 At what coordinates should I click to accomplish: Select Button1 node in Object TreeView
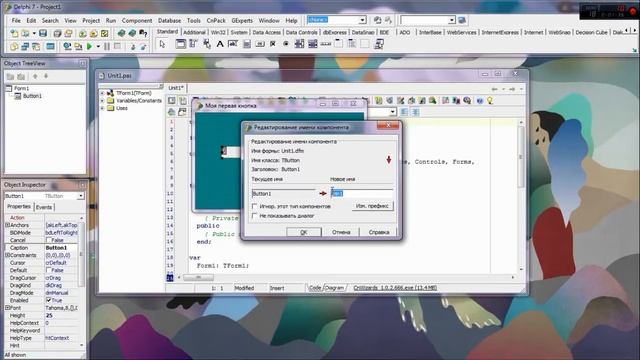point(32,96)
